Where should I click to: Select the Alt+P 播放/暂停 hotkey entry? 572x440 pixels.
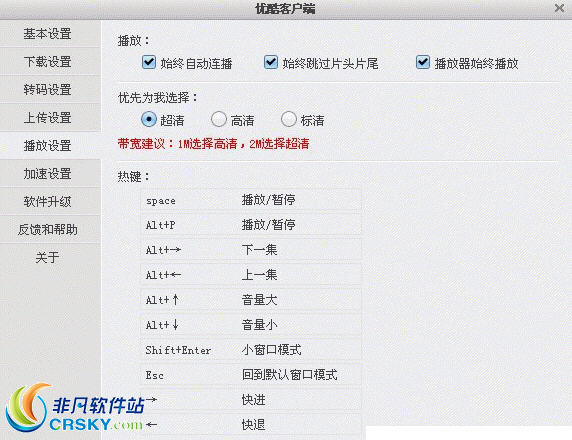(x=251, y=225)
